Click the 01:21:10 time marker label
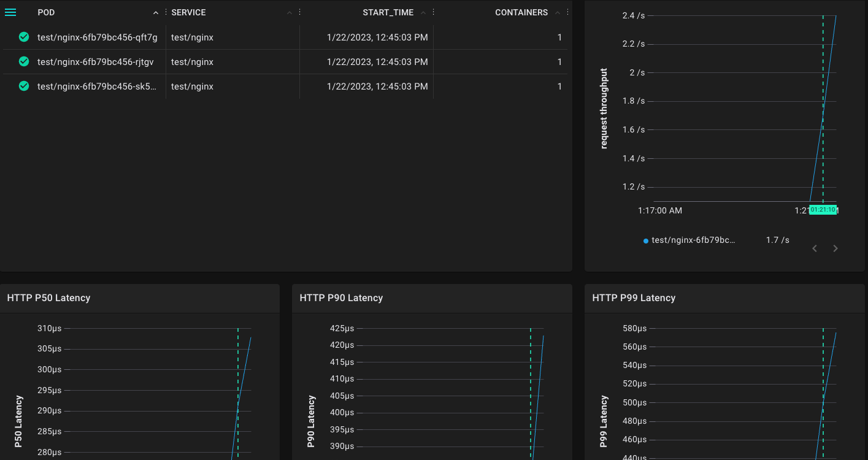Viewport: 868px width, 460px height. 823,210
